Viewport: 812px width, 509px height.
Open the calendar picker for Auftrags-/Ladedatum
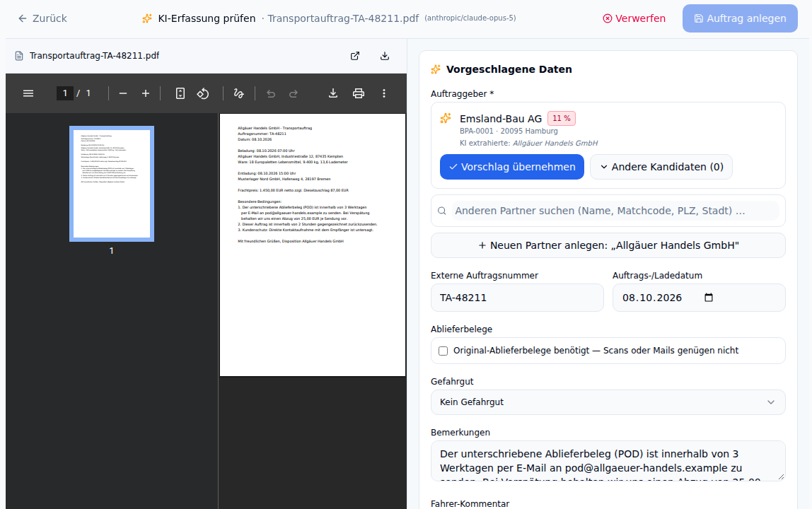[x=709, y=297]
